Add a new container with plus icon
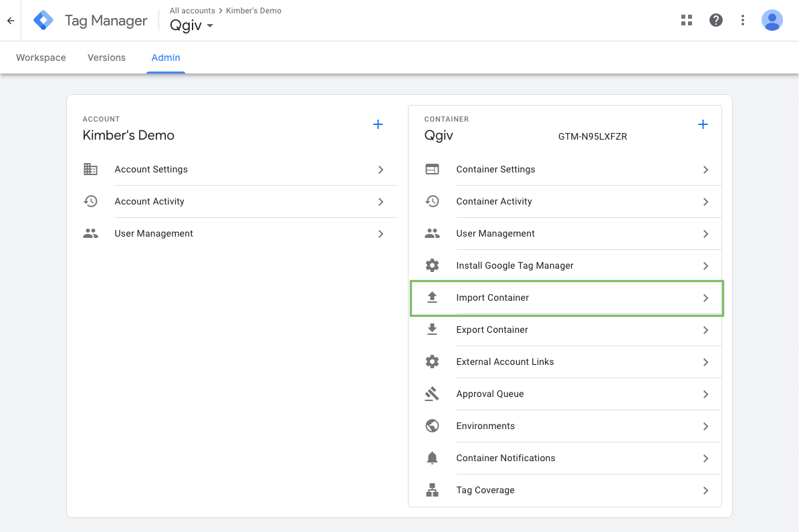The width and height of the screenshot is (799, 532). click(x=703, y=124)
